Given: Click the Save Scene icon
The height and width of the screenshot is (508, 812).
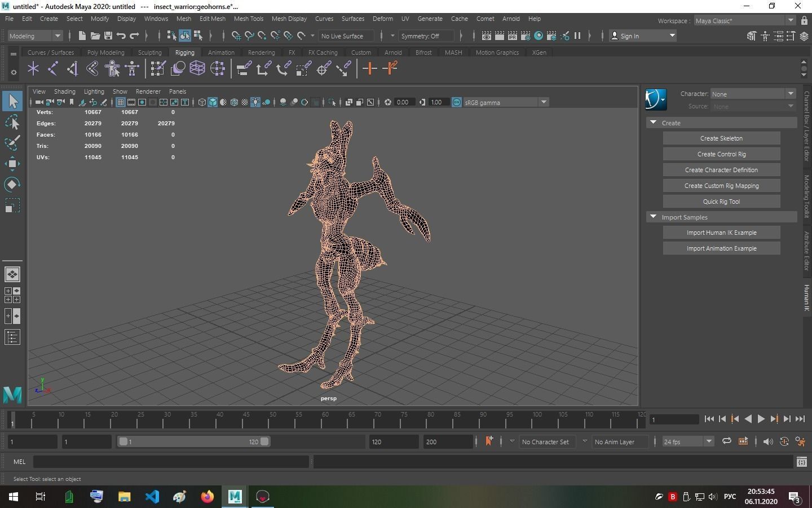Looking at the screenshot, I should click(108, 36).
